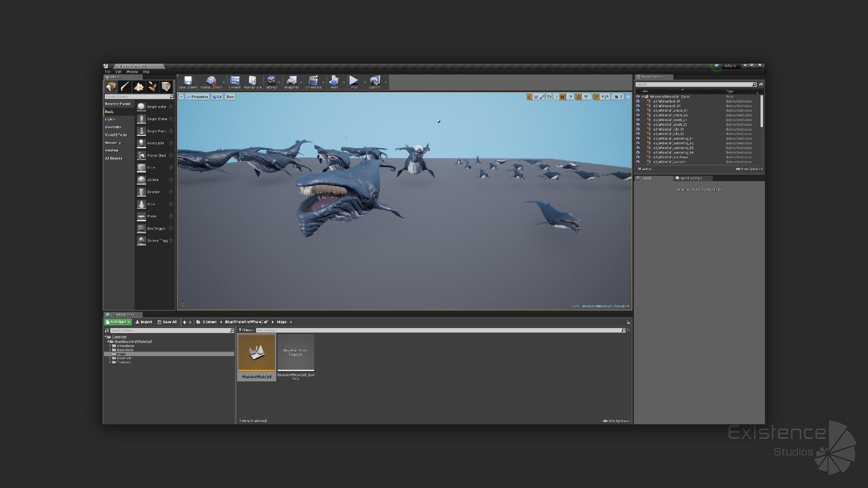This screenshot has width=868, height=488.
Task: Click the Import button in Content Browser
Action: 144,322
